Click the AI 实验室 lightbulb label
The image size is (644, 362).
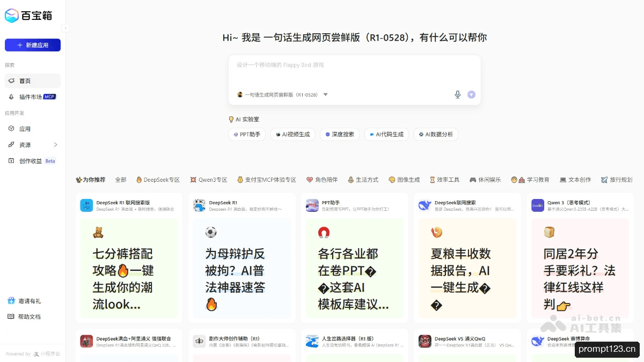coord(244,119)
